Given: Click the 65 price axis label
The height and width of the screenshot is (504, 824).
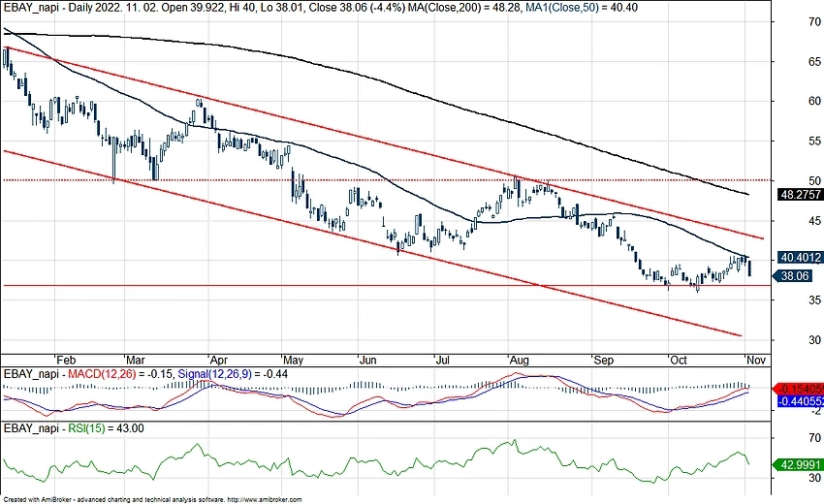Looking at the screenshot, I should (814, 61).
